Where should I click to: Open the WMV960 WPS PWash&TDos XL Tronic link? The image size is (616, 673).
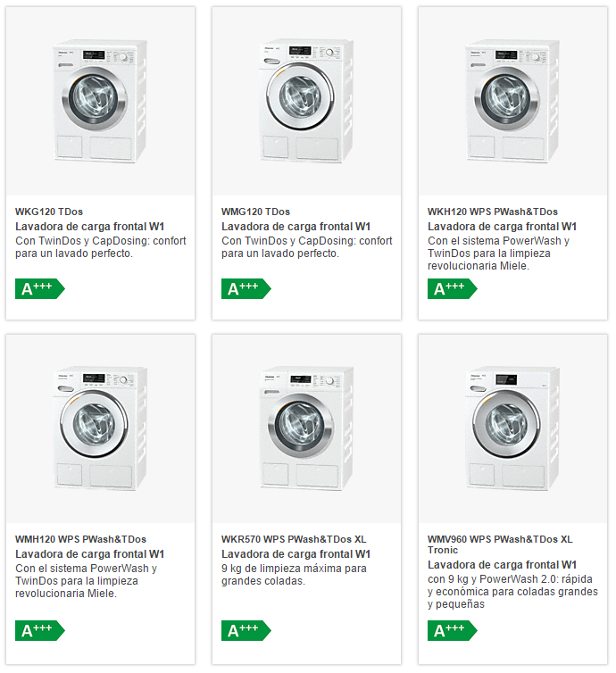500,544
